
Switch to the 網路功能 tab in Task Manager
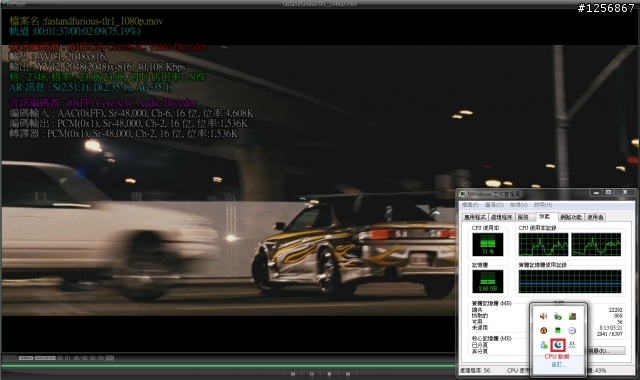click(571, 217)
